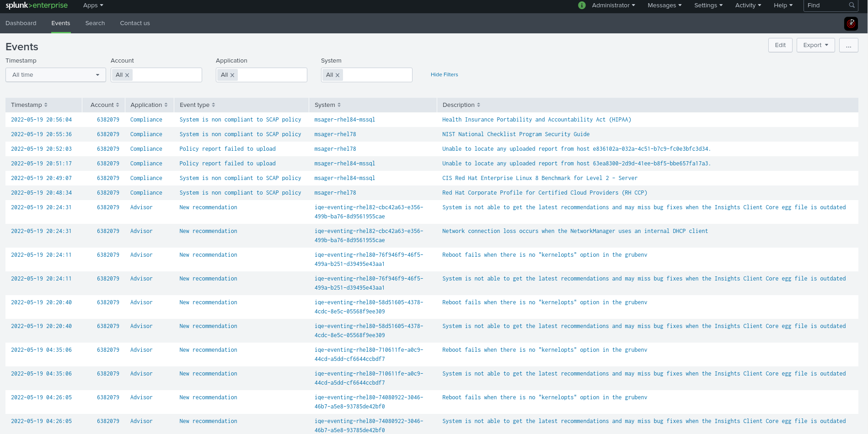868x434 pixels.
Task: Click Compliance in the 20:52:03 row
Action: click(146, 149)
